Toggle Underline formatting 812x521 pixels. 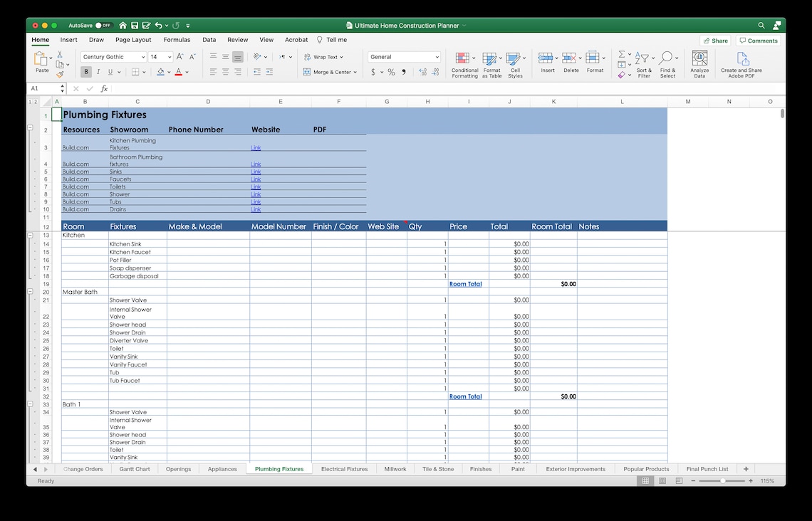tap(110, 72)
